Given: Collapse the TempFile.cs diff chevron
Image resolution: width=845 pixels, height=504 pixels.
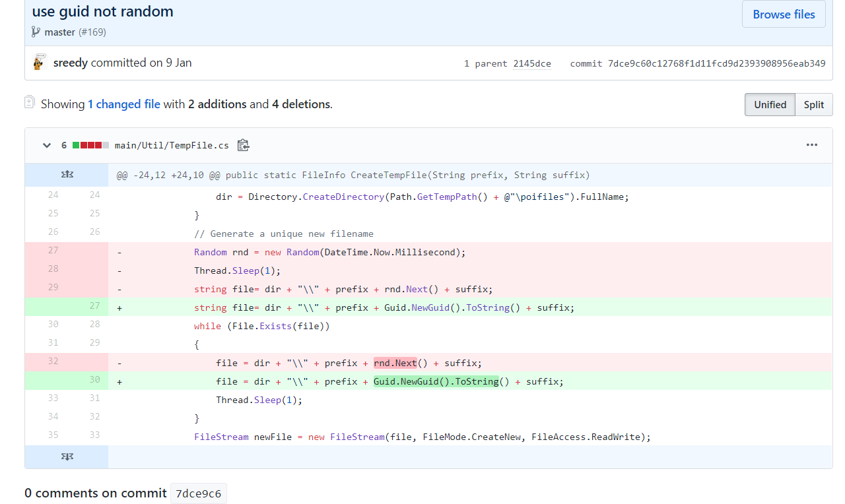Looking at the screenshot, I should [47, 145].
